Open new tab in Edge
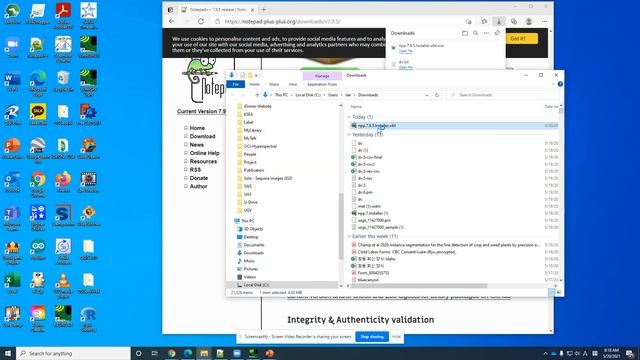 pos(264,9)
